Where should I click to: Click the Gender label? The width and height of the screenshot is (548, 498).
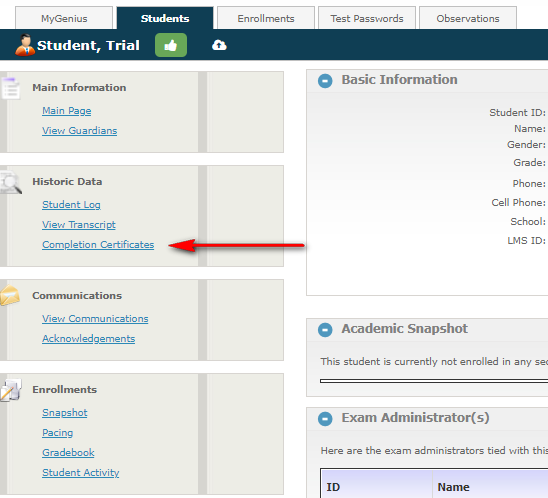526,144
